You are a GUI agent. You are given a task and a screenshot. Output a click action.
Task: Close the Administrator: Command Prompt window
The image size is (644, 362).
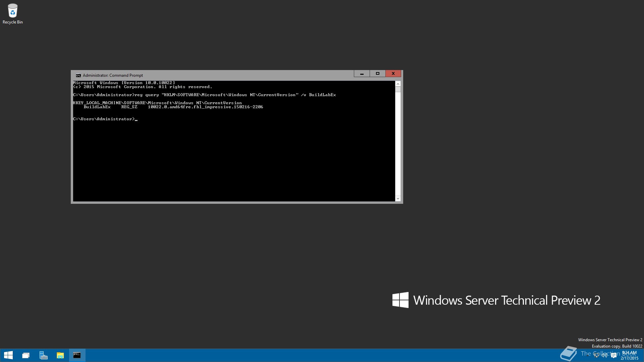coord(393,73)
